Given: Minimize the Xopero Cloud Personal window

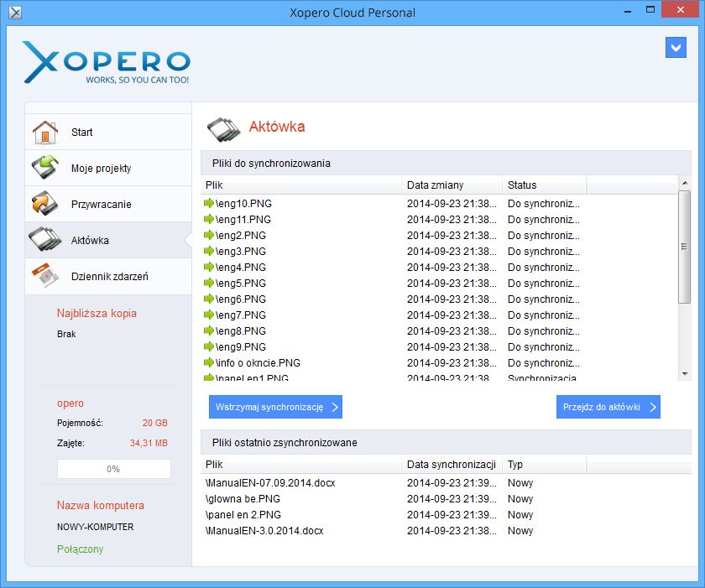Looking at the screenshot, I should (x=628, y=11).
